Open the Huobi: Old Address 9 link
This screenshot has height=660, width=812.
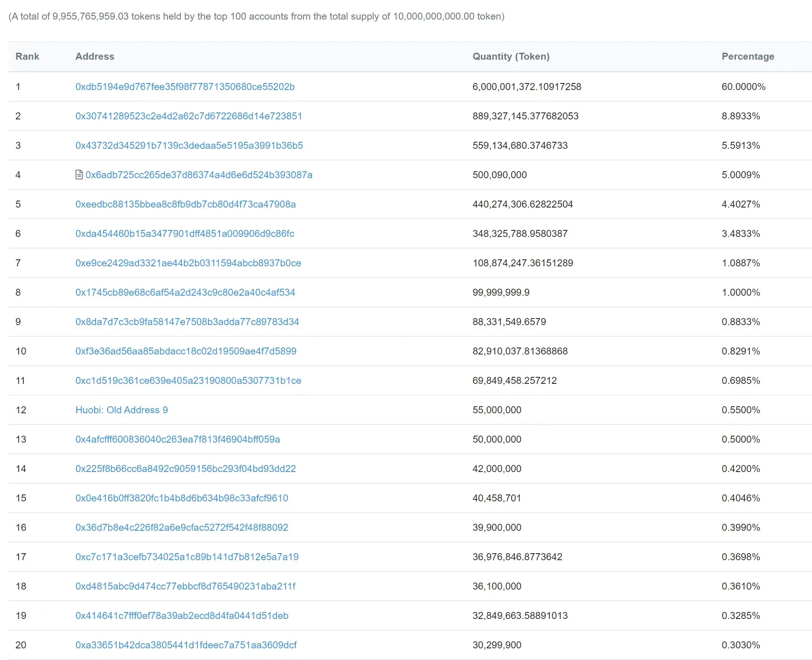(122, 410)
